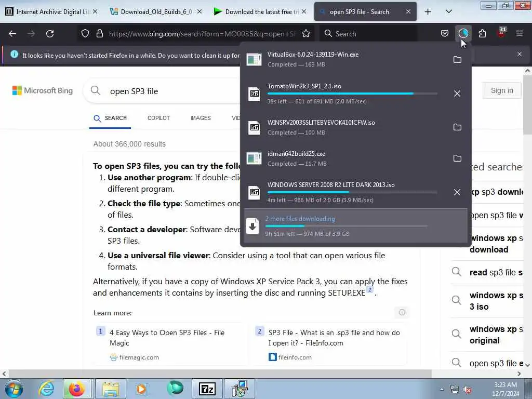Close the Firefox downloads panel toolbar button
This screenshot has height=399, width=532.
[463, 33]
